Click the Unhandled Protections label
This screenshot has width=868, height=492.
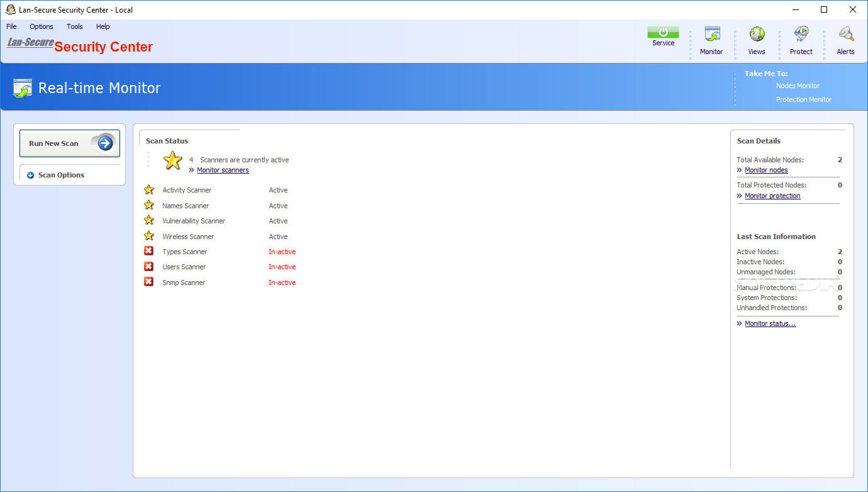772,308
